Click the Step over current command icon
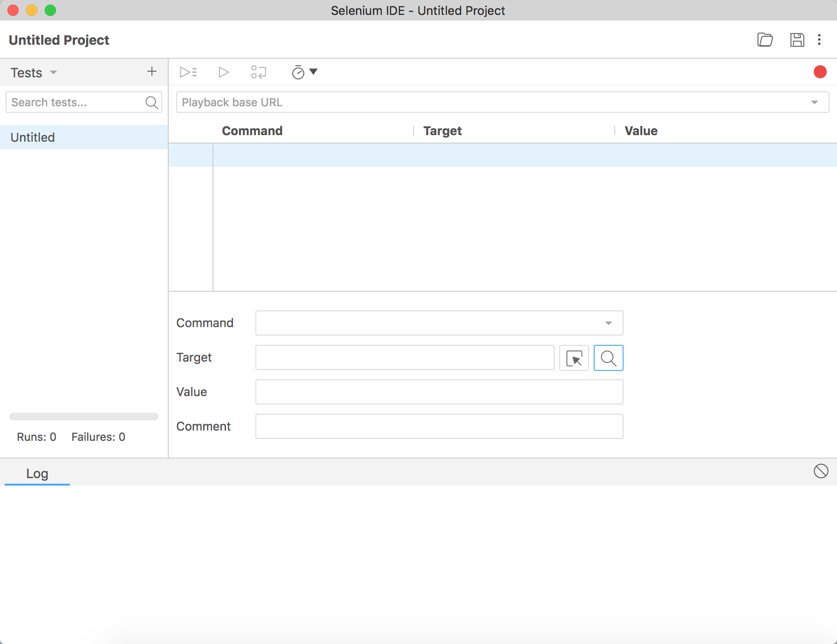Image resolution: width=837 pixels, height=644 pixels. (x=259, y=72)
